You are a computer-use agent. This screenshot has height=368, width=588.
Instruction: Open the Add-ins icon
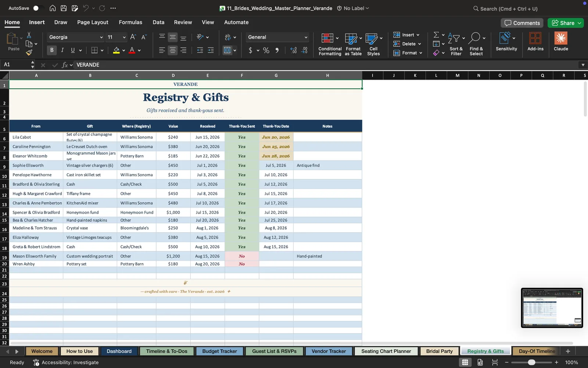click(x=535, y=38)
